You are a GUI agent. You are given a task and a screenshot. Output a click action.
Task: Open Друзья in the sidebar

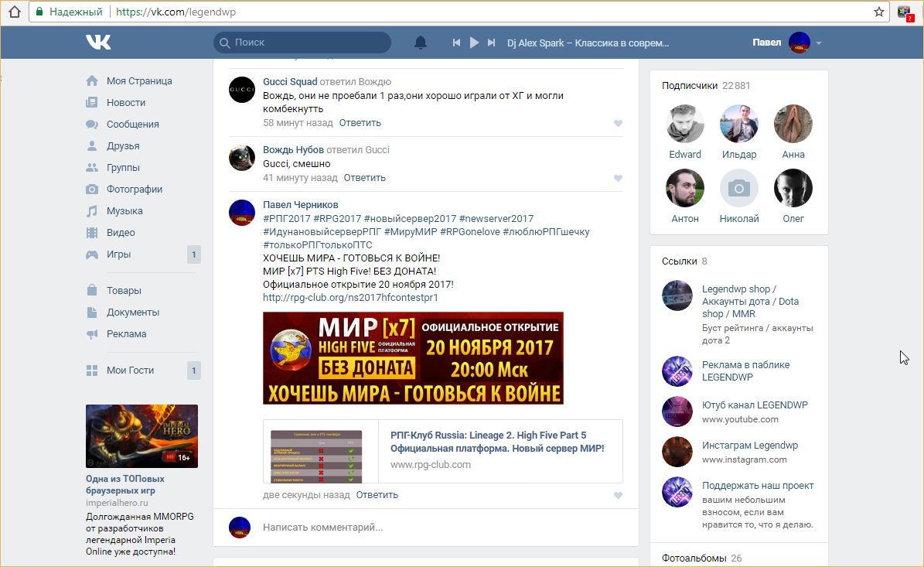click(123, 146)
